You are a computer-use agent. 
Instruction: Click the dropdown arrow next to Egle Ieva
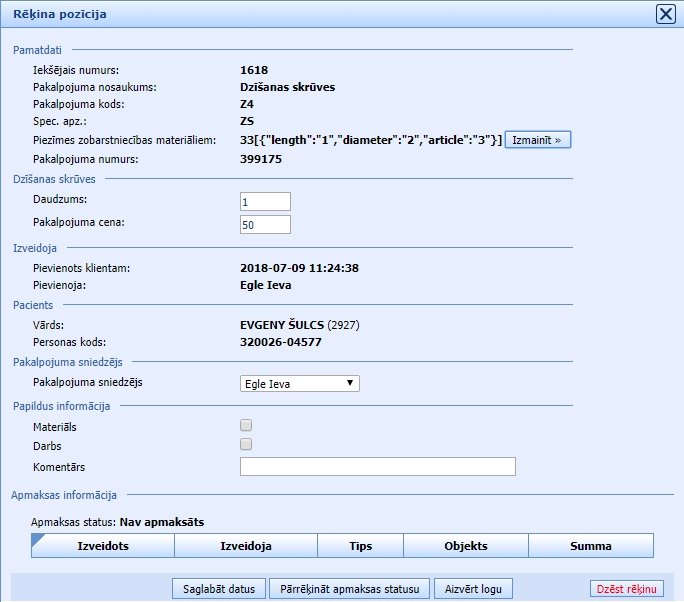(x=349, y=383)
